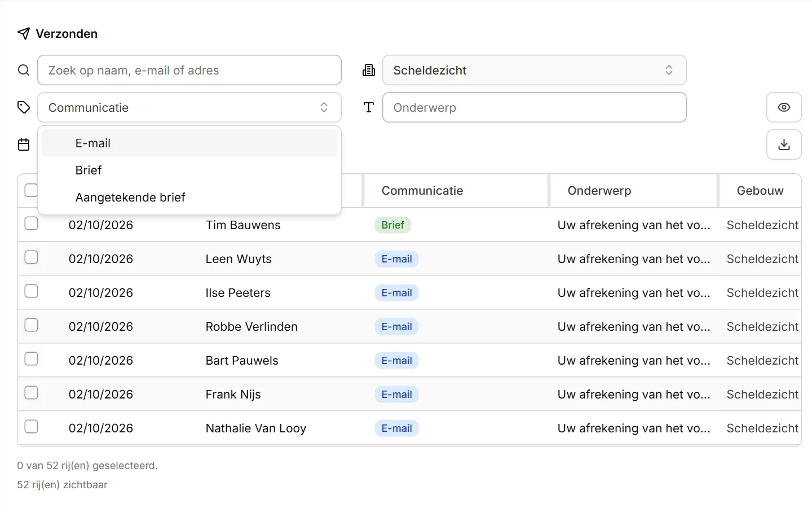Collapse the Communicatie filter dropdown
Image resolution: width=812 pixels, height=508 pixels.
(x=189, y=107)
